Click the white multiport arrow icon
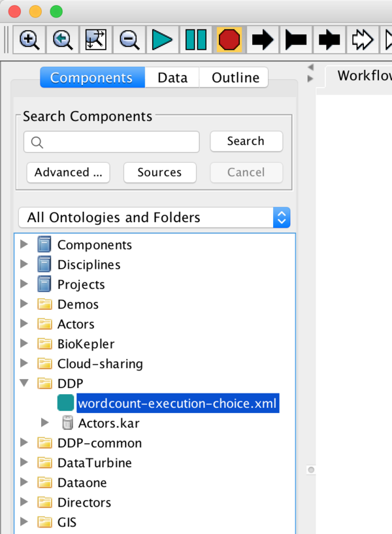The height and width of the screenshot is (534, 392). coord(363,40)
